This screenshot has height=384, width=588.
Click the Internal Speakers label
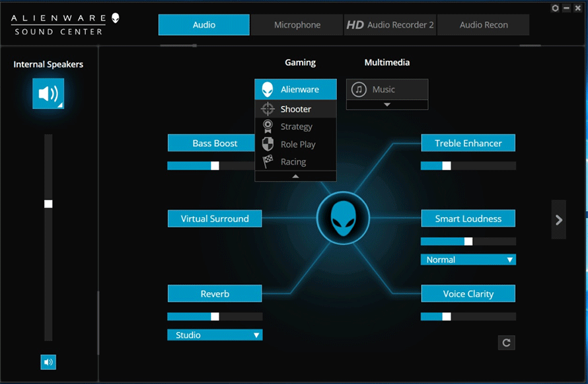(x=48, y=64)
